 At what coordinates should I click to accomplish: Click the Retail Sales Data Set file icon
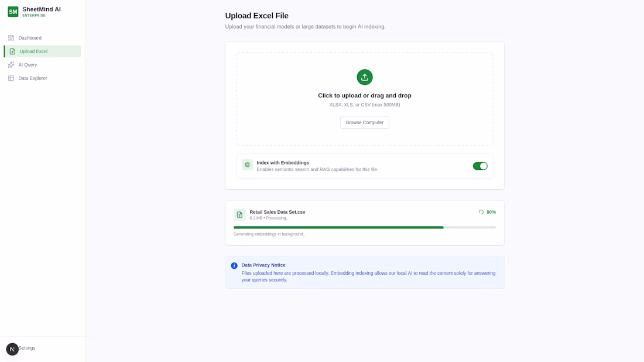click(x=239, y=214)
